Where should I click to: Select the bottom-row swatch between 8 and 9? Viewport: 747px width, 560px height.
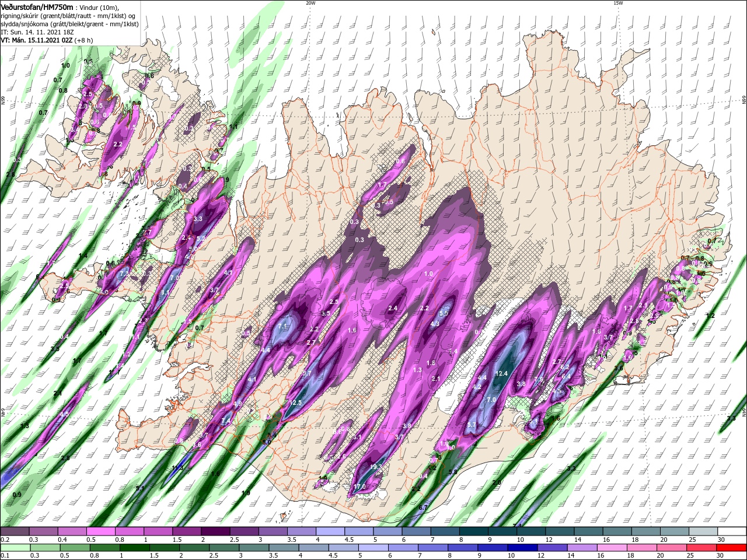coord(463,548)
